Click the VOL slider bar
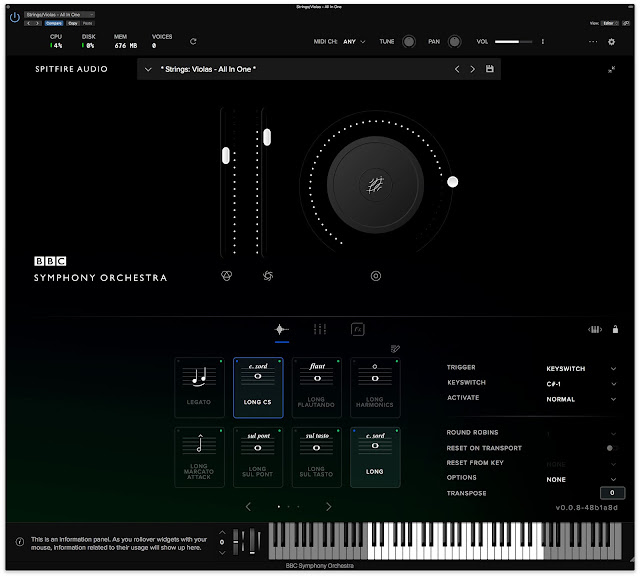The height and width of the screenshot is (577, 640). click(513, 42)
